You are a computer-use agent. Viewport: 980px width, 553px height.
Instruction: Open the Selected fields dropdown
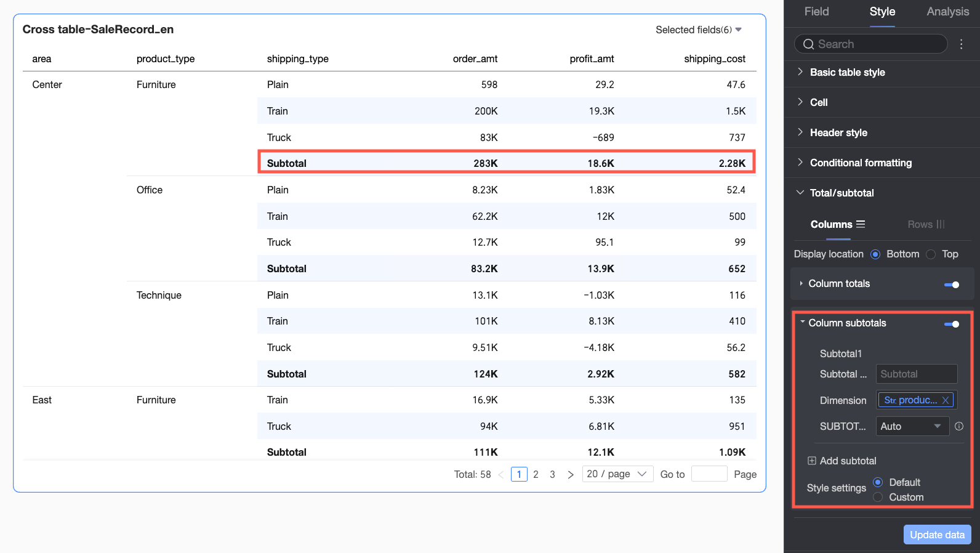pyautogui.click(x=699, y=30)
